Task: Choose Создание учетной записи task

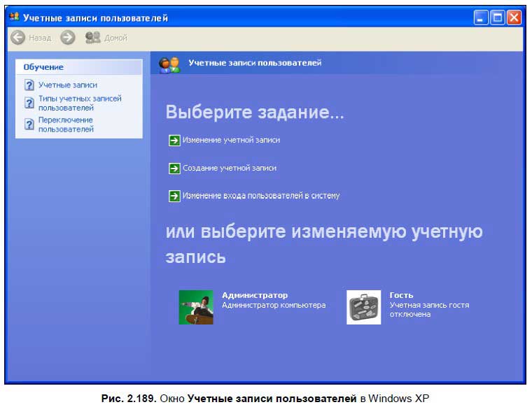Action: (x=230, y=168)
